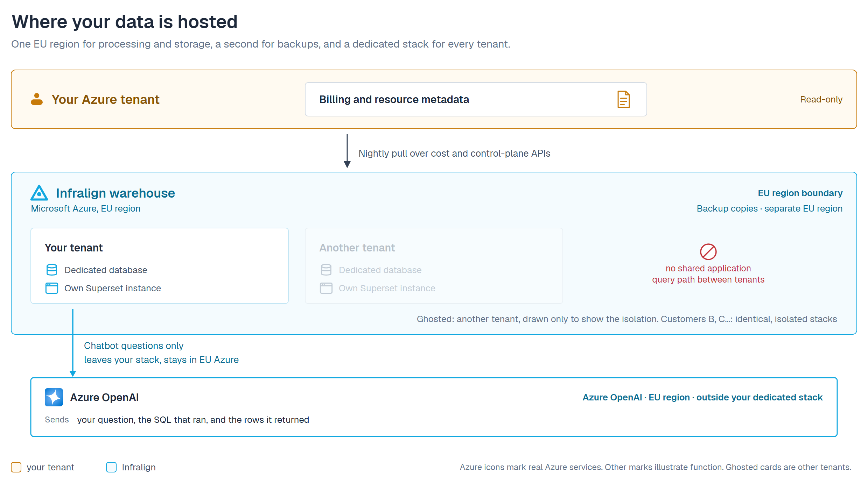Click the database icon under Your tenant
This screenshot has width=868, height=484.
(x=52, y=270)
